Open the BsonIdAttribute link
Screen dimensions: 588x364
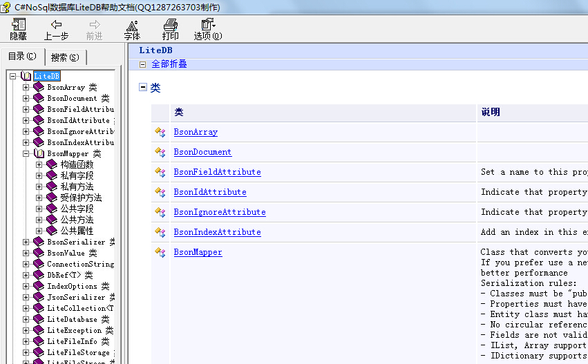[x=210, y=192]
